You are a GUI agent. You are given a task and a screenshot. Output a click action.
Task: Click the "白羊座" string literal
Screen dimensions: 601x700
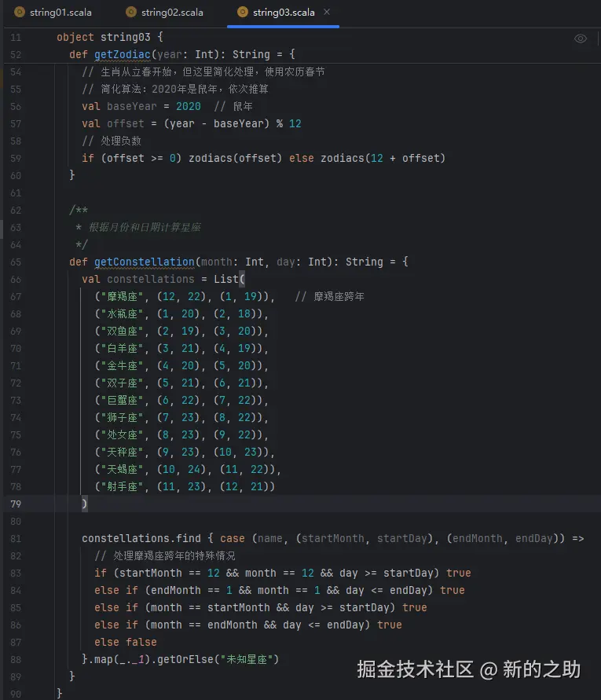[x=122, y=348]
